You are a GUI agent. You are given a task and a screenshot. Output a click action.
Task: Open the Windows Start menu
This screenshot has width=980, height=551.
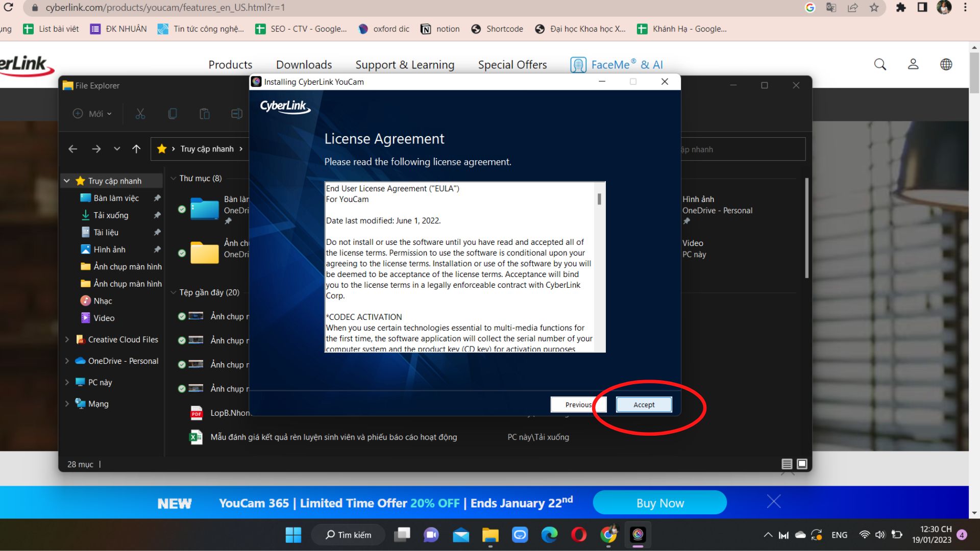pos(293,535)
